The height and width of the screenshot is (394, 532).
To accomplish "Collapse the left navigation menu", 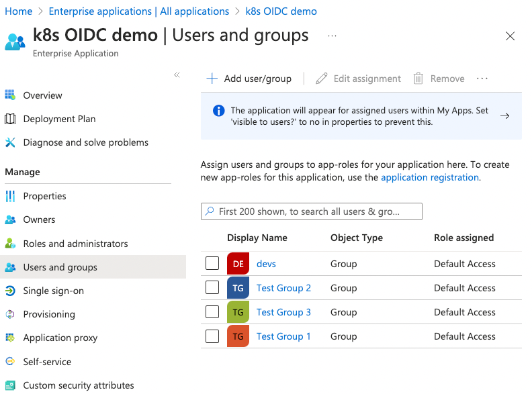I will 177,75.
